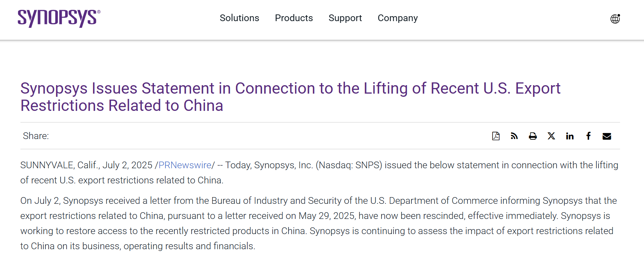The width and height of the screenshot is (644, 258).
Task: Click the SUNNYVALE dateline paragraph
Action: (319, 172)
